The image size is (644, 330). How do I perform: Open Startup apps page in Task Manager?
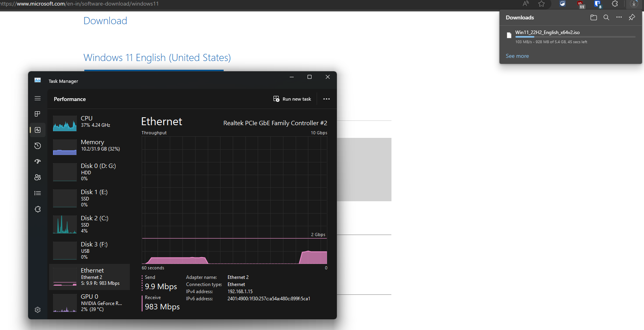[38, 162]
